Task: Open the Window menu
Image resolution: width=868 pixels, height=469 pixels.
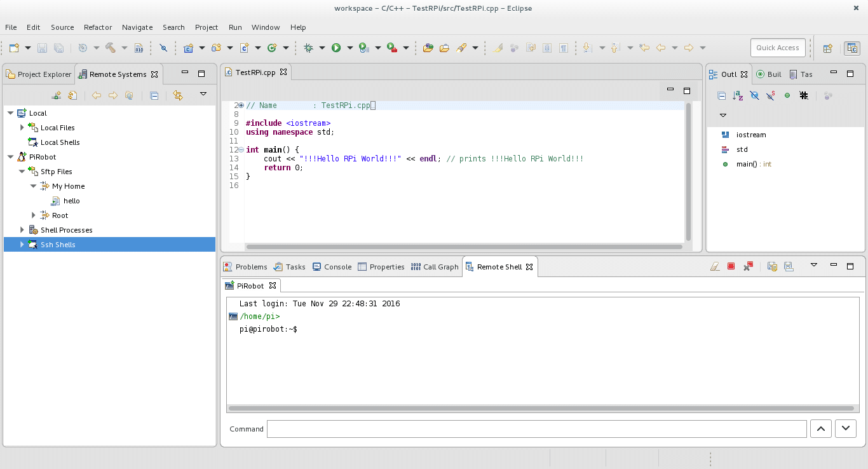Action: tap(266, 27)
